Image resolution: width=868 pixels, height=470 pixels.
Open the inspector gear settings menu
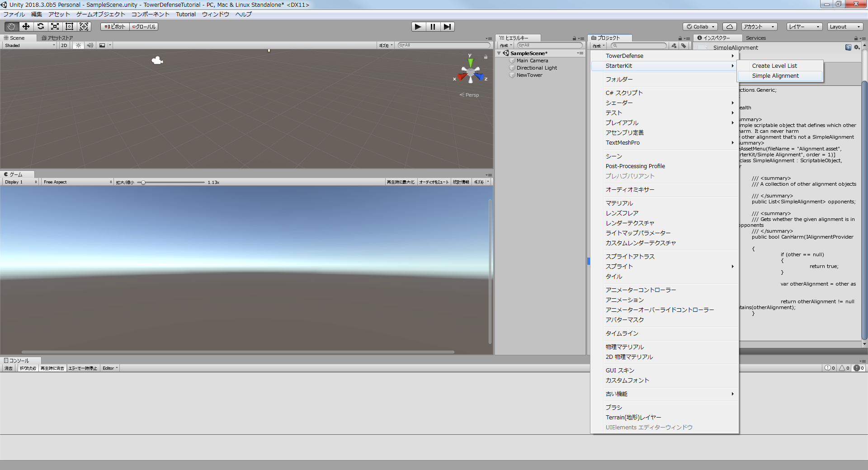856,47
